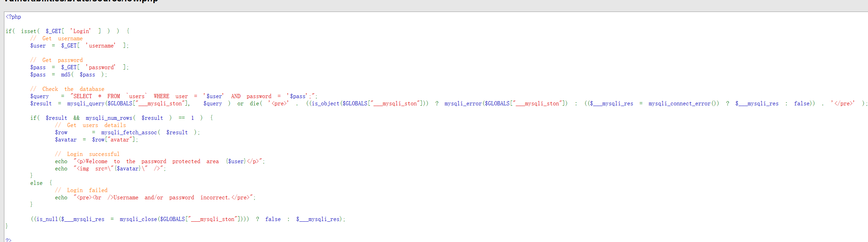Click the 'username' string in $_GET

(100, 46)
